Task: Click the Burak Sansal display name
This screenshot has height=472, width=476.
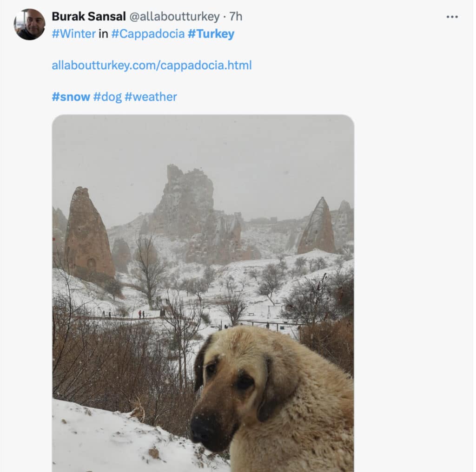Action: (88, 17)
